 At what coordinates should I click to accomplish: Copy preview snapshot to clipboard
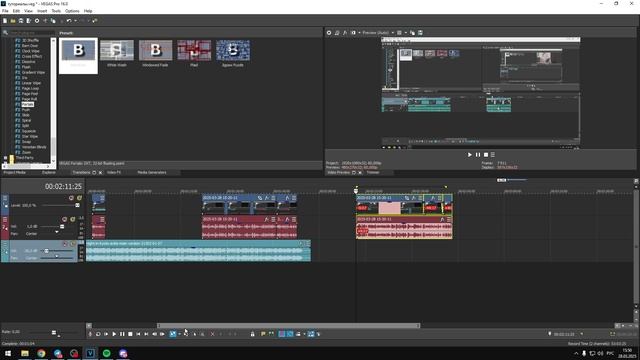(412, 33)
